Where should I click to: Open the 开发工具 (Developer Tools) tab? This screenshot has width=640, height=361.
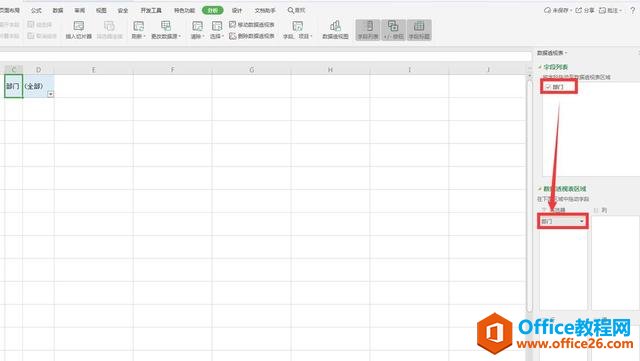point(151,10)
